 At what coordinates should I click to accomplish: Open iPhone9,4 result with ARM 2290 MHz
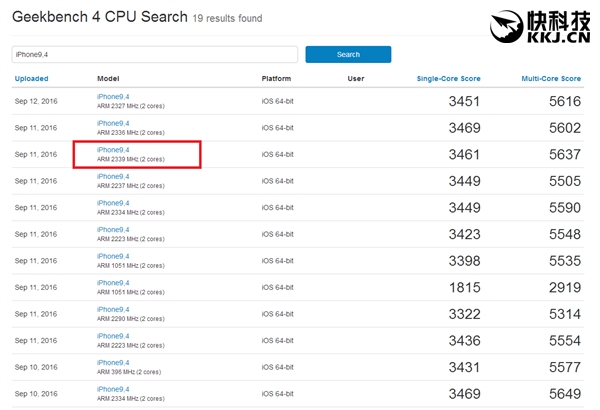click(113, 310)
